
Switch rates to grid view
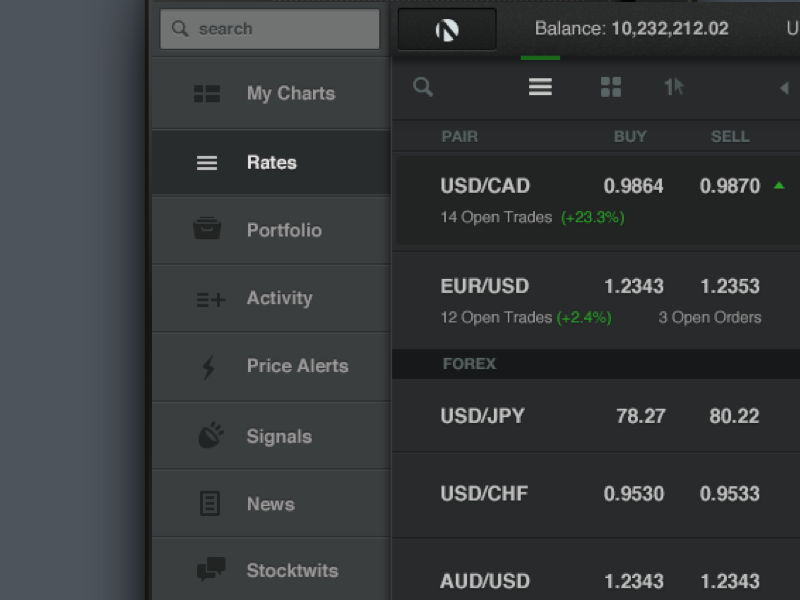(611, 87)
